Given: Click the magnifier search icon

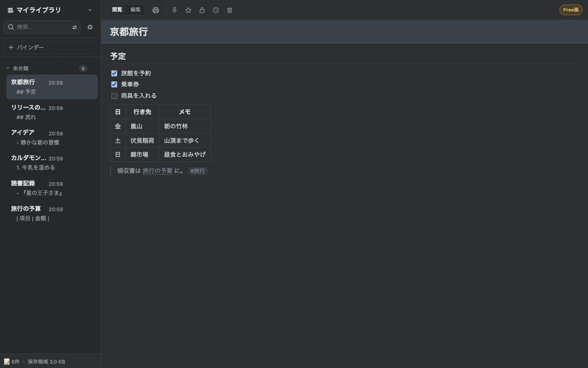Looking at the screenshot, I should click(11, 27).
